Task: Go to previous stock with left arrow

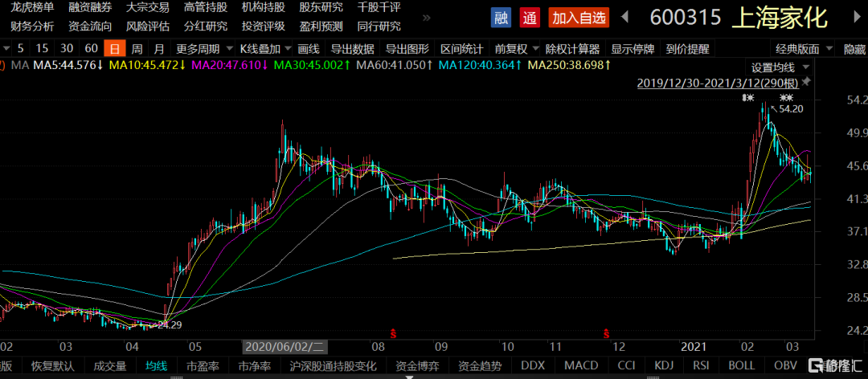Action: click(x=625, y=18)
